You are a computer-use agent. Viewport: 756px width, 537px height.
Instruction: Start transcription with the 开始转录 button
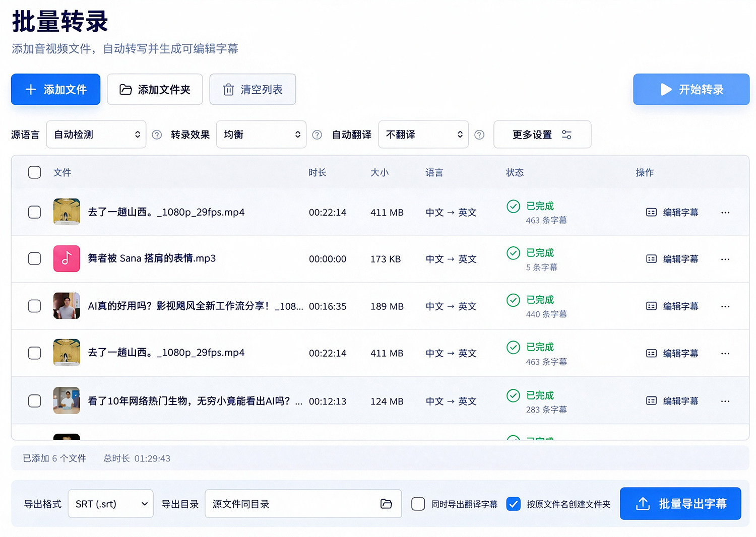(x=691, y=90)
